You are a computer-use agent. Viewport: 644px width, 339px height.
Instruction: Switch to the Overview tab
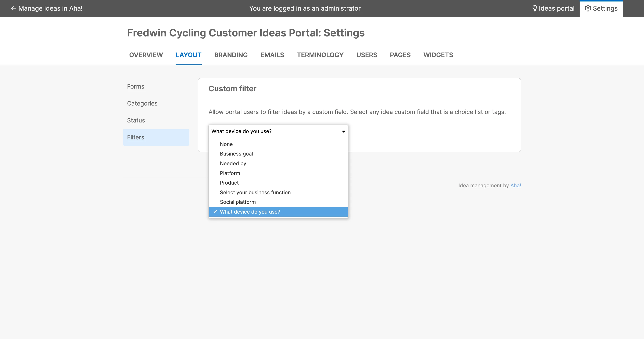point(146,55)
